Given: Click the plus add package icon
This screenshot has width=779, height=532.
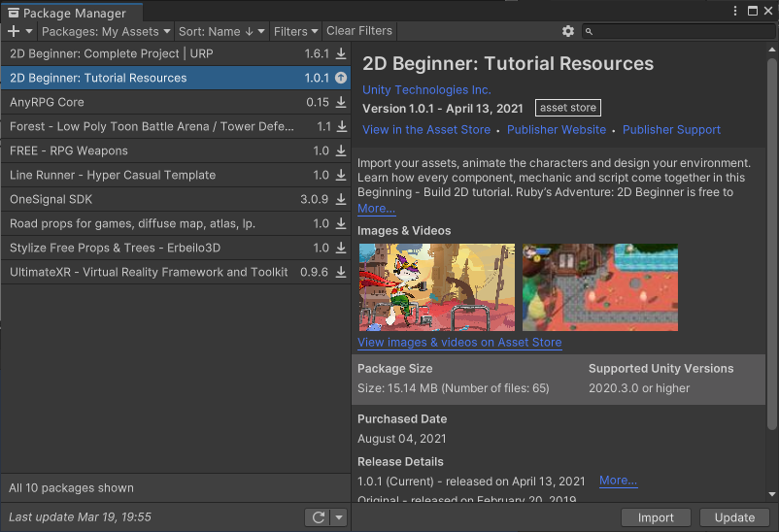Looking at the screenshot, I should point(14,31).
